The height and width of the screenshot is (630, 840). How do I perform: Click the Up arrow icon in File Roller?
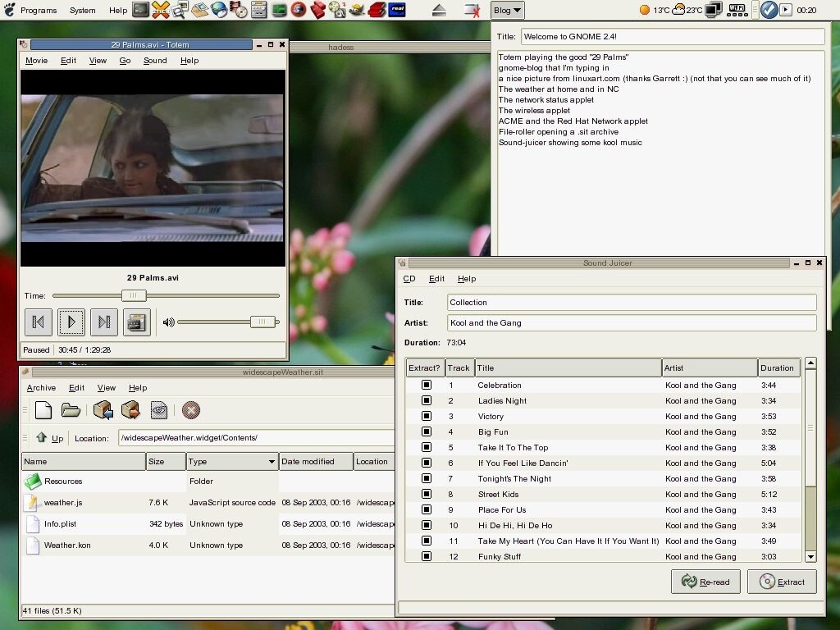pos(43,438)
